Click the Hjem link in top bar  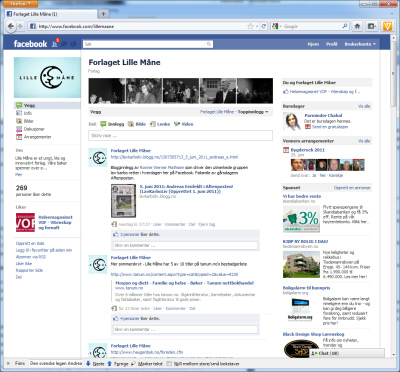313,44
